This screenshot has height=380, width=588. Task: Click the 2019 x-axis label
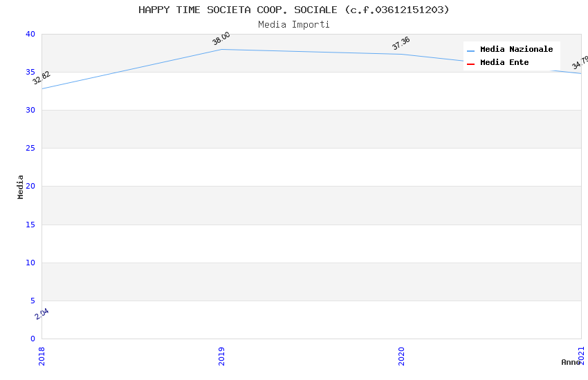coord(221,356)
